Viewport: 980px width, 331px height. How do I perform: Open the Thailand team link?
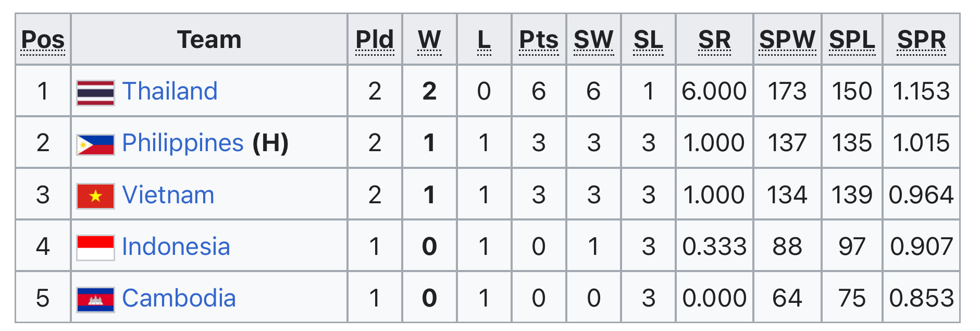click(170, 91)
